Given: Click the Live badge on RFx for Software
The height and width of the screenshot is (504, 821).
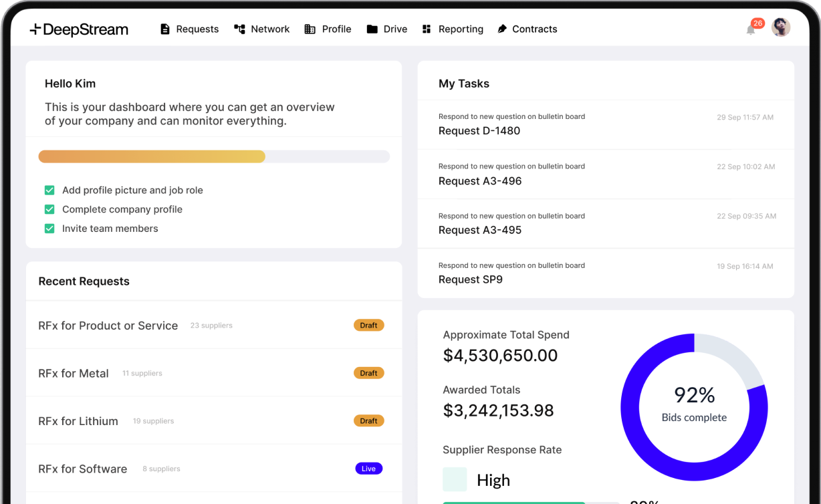Looking at the screenshot, I should point(368,469).
